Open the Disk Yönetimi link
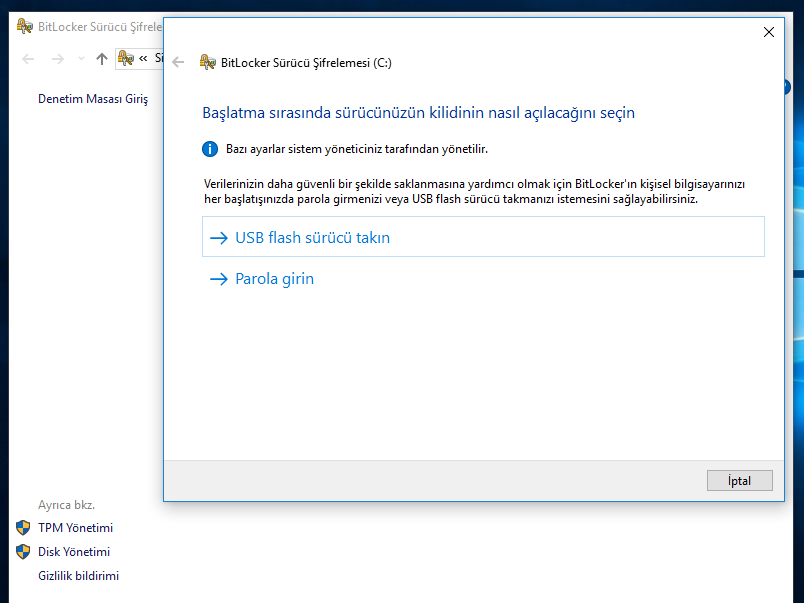The height and width of the screenshot is (603, 804). pos(74,552)
